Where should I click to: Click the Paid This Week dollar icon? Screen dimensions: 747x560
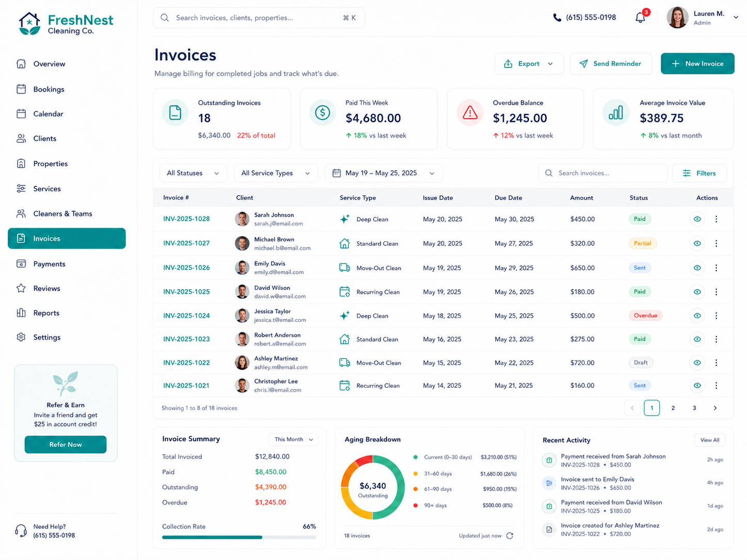(x=322, y=112)
